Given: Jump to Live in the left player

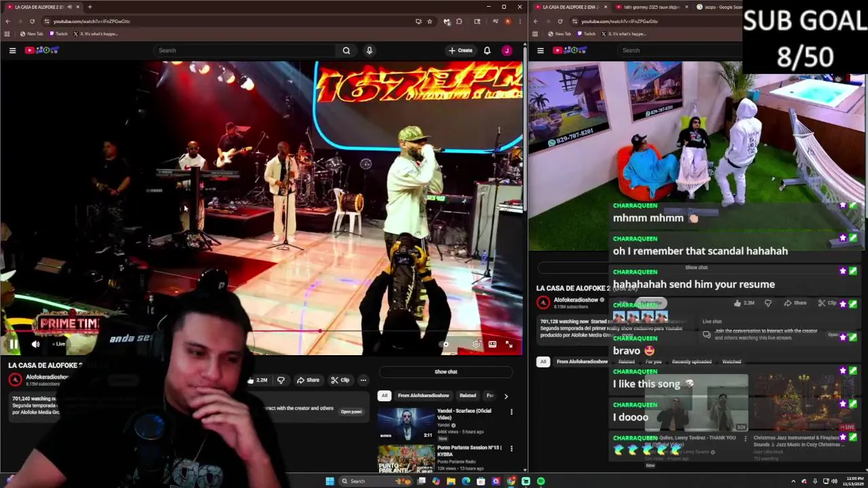Looking at the screenshot, I should pos(60,344).
